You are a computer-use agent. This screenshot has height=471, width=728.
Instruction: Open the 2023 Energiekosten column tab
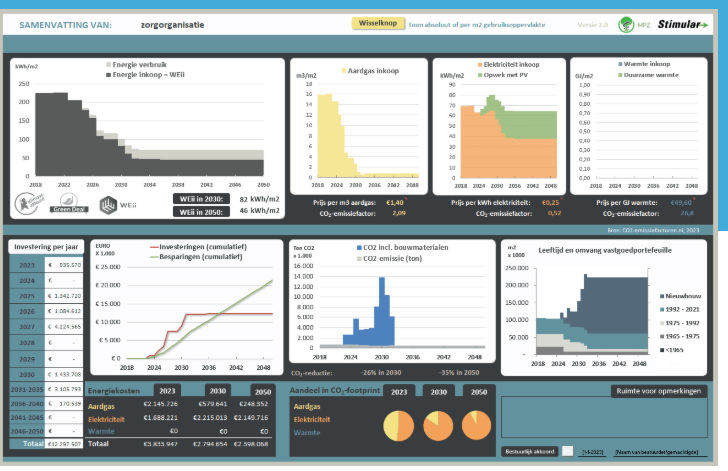click(x=167, y=390)
